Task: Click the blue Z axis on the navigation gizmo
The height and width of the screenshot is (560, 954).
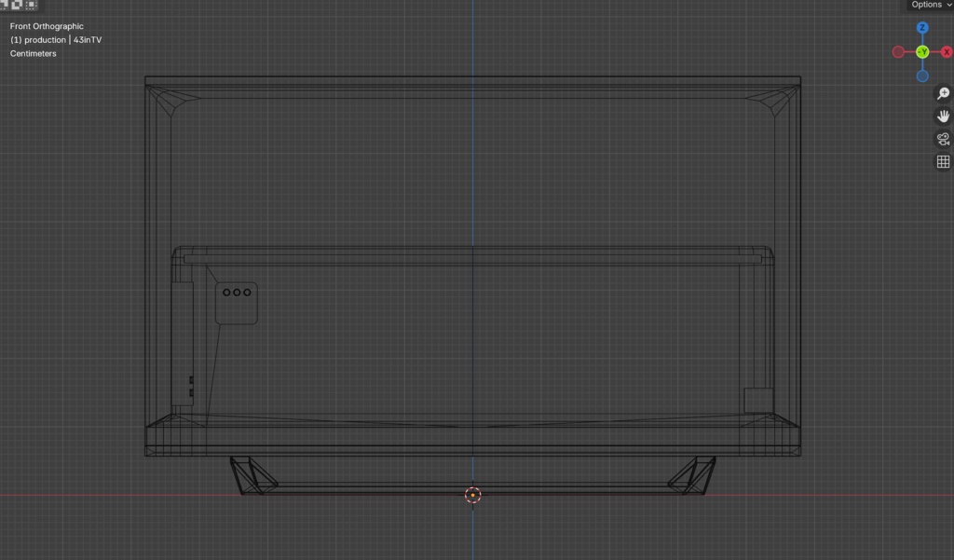Action: pyautogui.click(x=922, y=28)
